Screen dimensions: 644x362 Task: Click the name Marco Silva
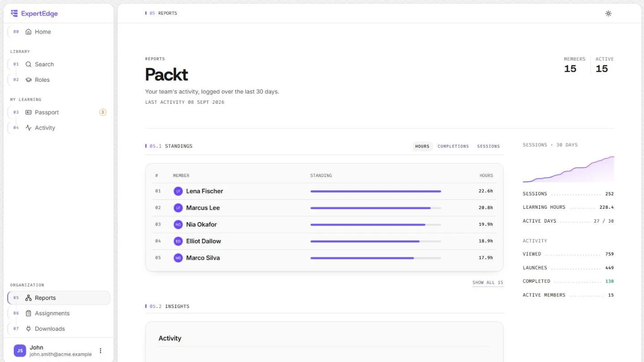pos(203,258)
